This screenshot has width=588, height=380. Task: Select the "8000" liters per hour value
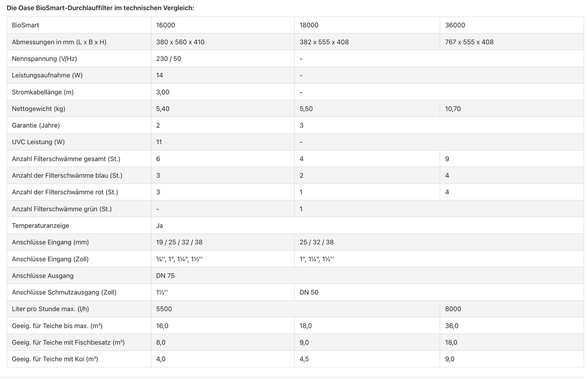[453, 309]
